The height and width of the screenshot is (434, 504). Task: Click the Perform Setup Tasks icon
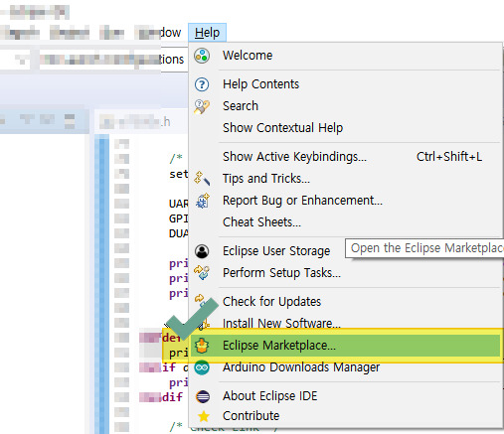(x=202, y=273)
